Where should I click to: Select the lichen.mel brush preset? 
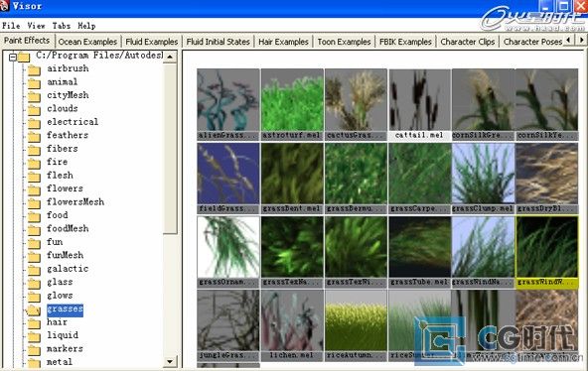292,325
